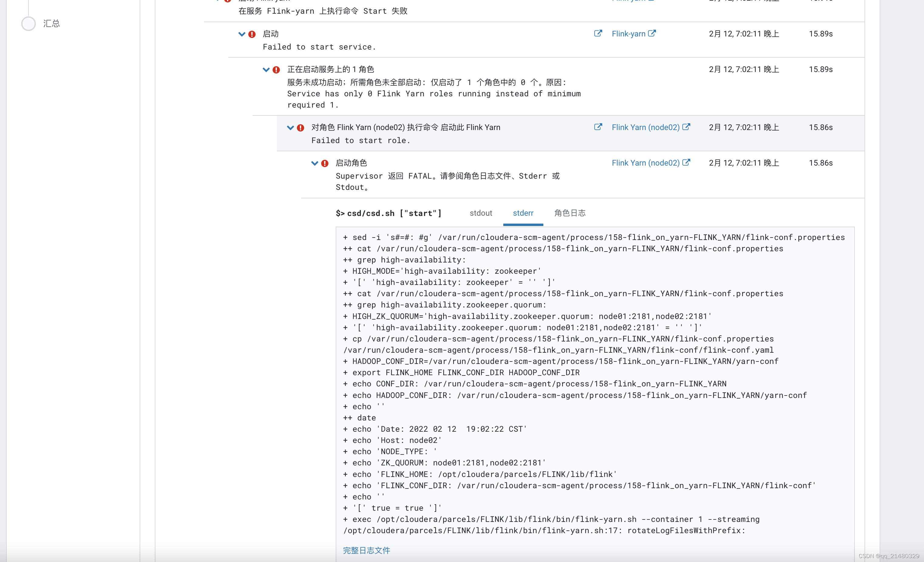Open external link icon on the Flink Yarn role command row

(x=598, y=127)
